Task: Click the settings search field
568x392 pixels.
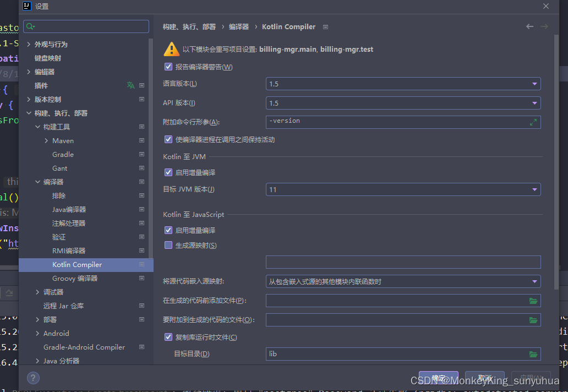Action: coord(86,26)
